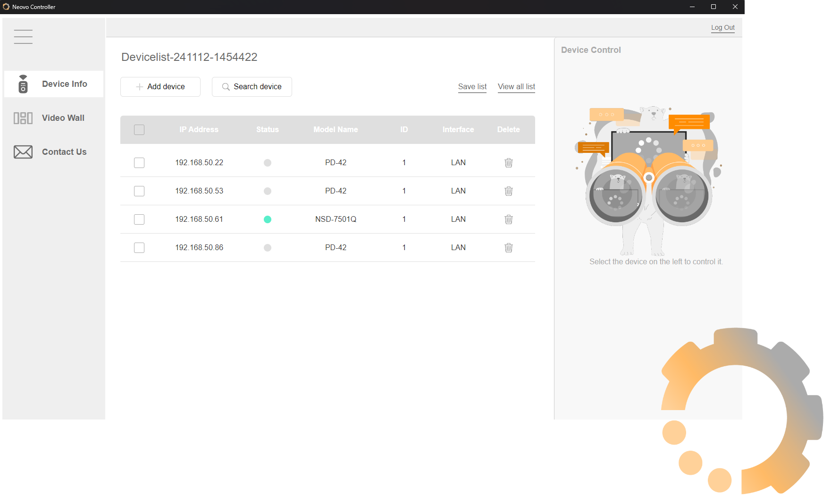The image size is (831, 504).
Task: Log Out of Neovo Controller
Action: click(x=722, y=27)
